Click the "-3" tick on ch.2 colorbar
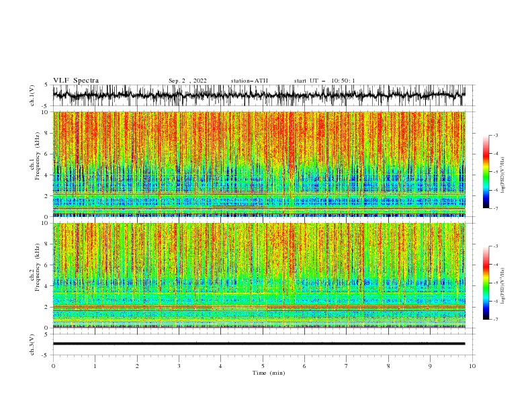This screenshot has height=411, width=532. [496, 246]
